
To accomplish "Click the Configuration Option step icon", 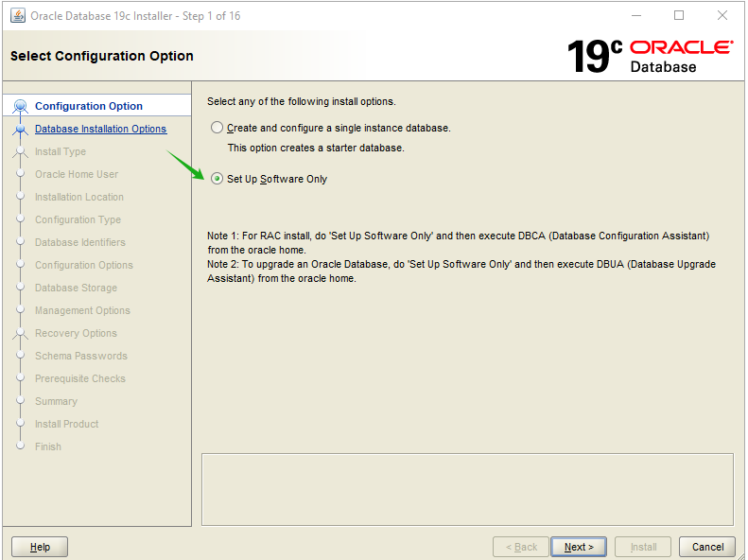I will click(20, 106).
